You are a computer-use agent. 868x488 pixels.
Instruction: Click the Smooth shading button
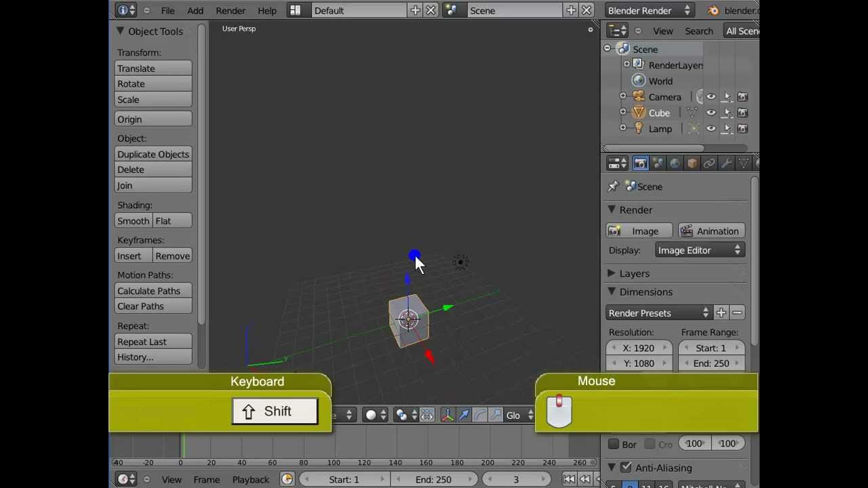[x=134, y=221]
